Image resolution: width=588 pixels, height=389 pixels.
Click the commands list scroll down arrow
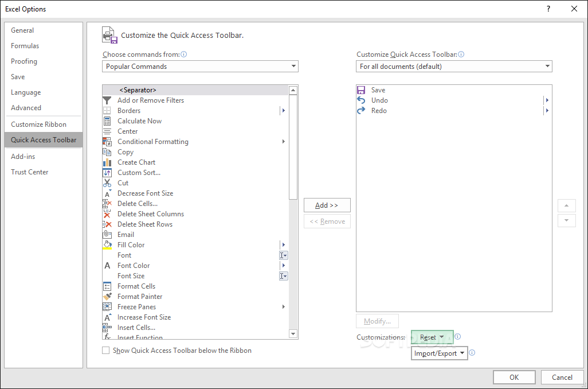[293, 334]
